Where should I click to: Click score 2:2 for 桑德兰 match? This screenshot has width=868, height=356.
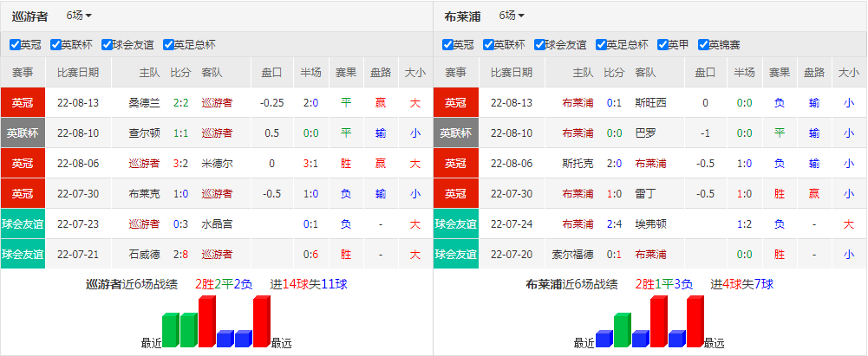[x=181, y=103]
